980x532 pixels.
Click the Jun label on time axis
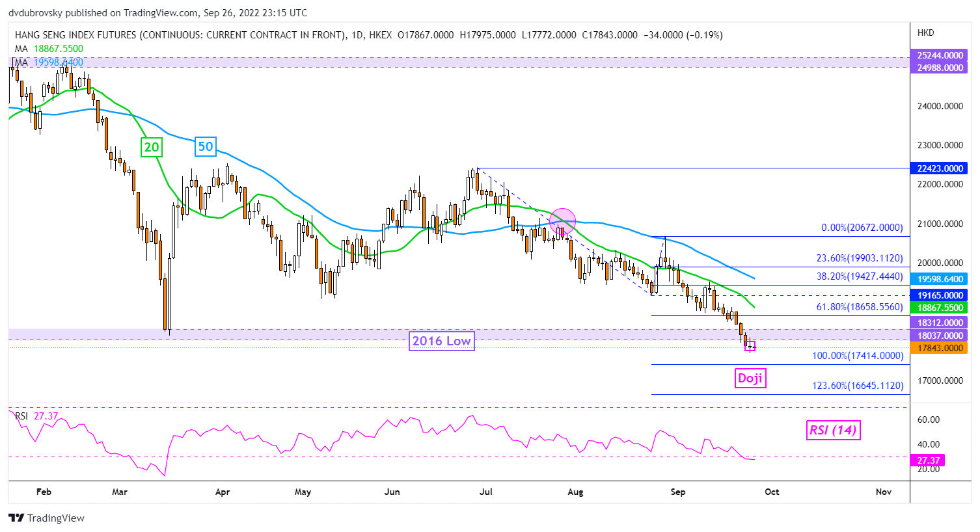[392, 492]
